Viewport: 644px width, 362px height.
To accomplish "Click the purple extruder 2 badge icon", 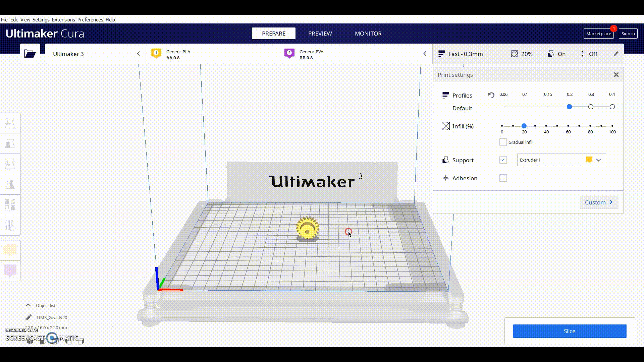I will (289, 54).
